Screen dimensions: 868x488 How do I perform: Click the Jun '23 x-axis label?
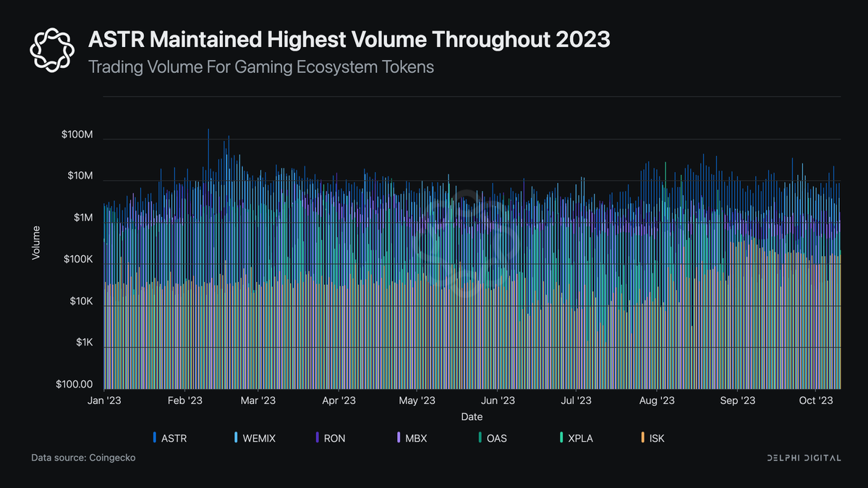[x=498, y=400]
